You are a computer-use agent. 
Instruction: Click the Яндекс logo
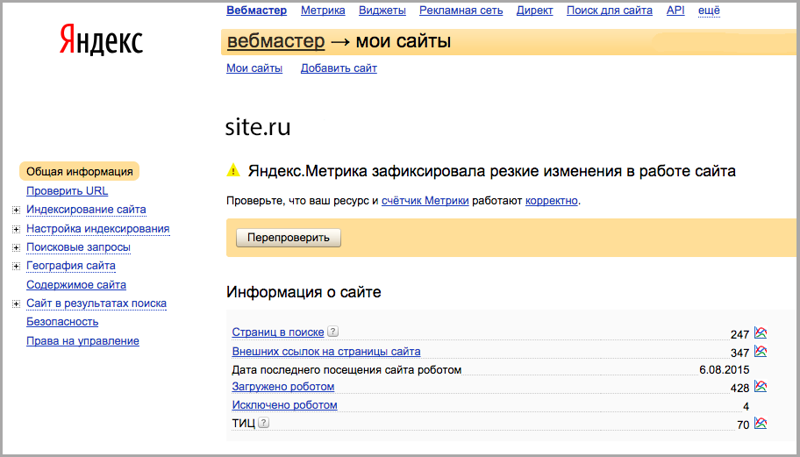click(x=101, y=40)
